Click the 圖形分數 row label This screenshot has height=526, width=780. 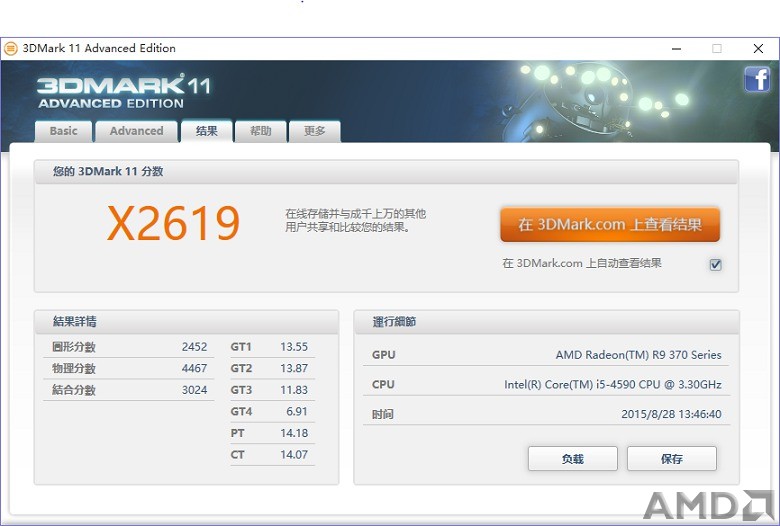coord(74,347)
